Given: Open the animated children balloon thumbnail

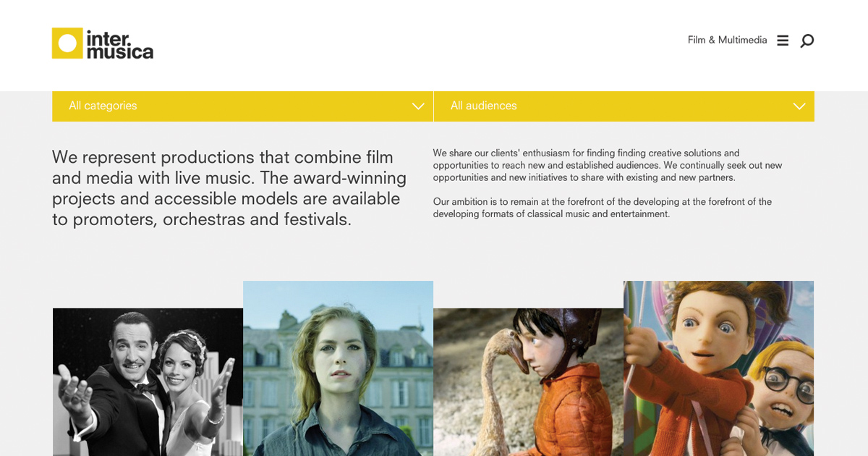Looking at the screenshot, I should pos(718,368).
